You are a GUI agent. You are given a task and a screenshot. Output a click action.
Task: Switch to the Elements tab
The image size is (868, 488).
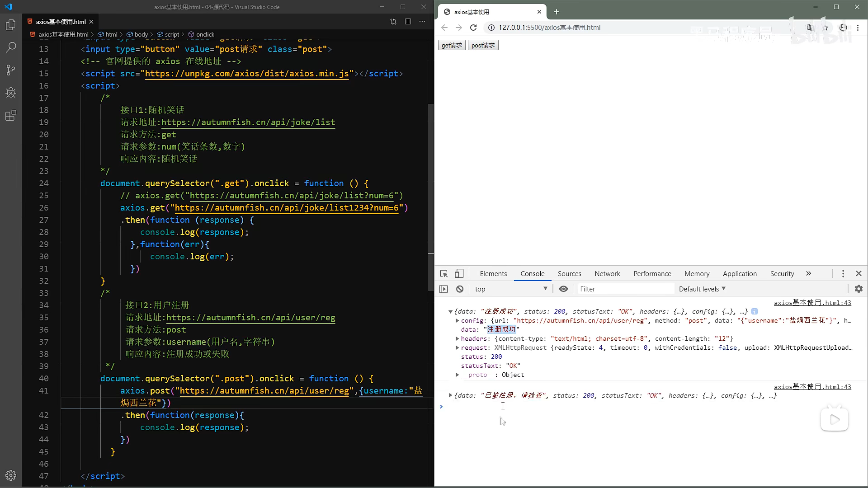[x=493, y=274]
